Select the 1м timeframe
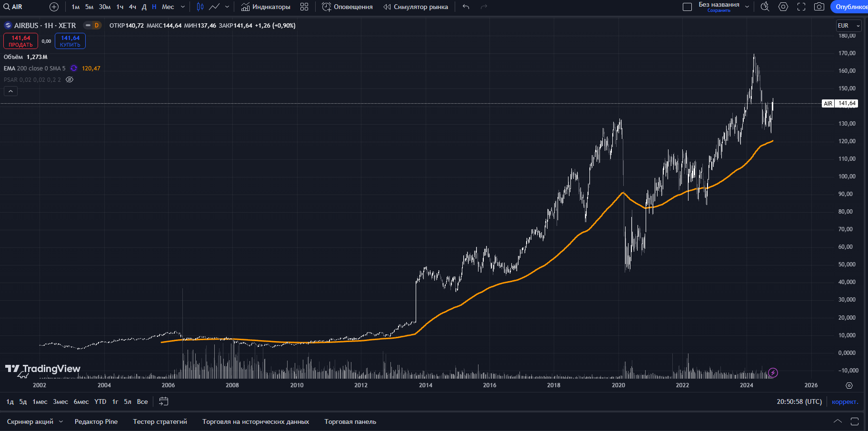 [75, 7]
